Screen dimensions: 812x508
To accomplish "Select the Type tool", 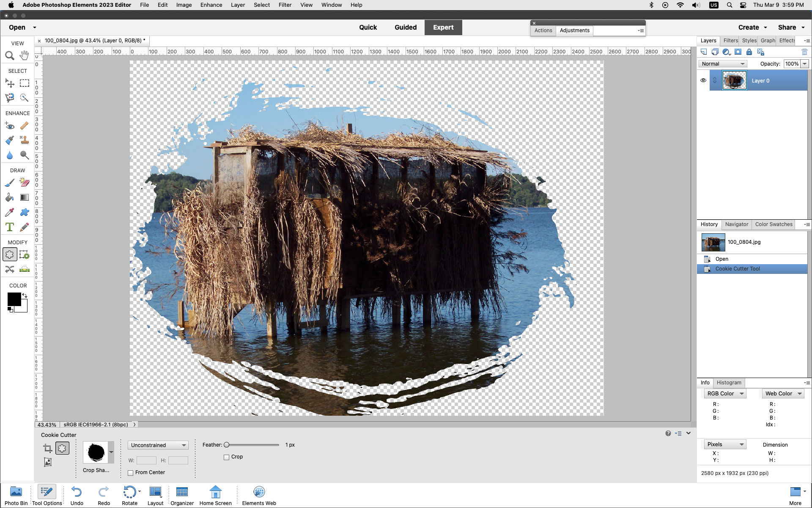I will 9,227.
